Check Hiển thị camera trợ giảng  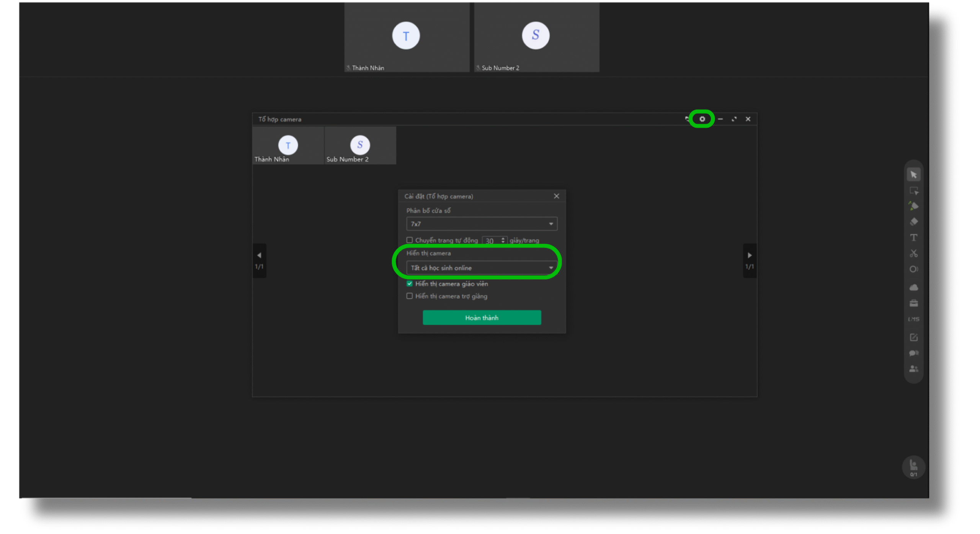click(x=409, y=296)
